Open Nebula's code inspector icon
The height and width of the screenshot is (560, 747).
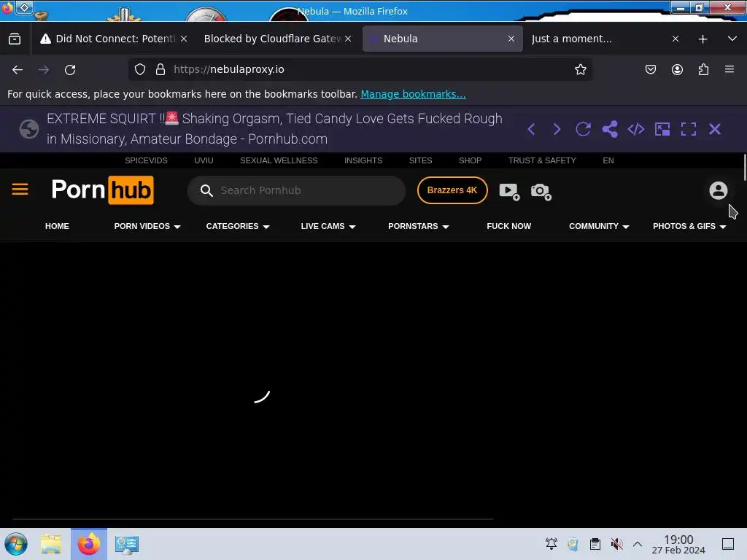click(x=636, y=129)
